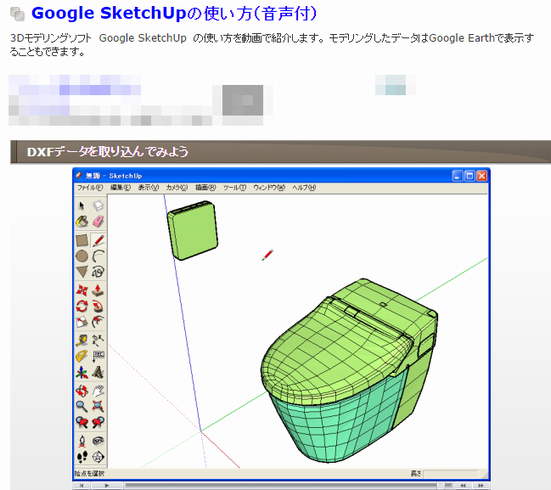Click the video rewind button
Viewport: 551px width, 490px height.
coord(463,485)
